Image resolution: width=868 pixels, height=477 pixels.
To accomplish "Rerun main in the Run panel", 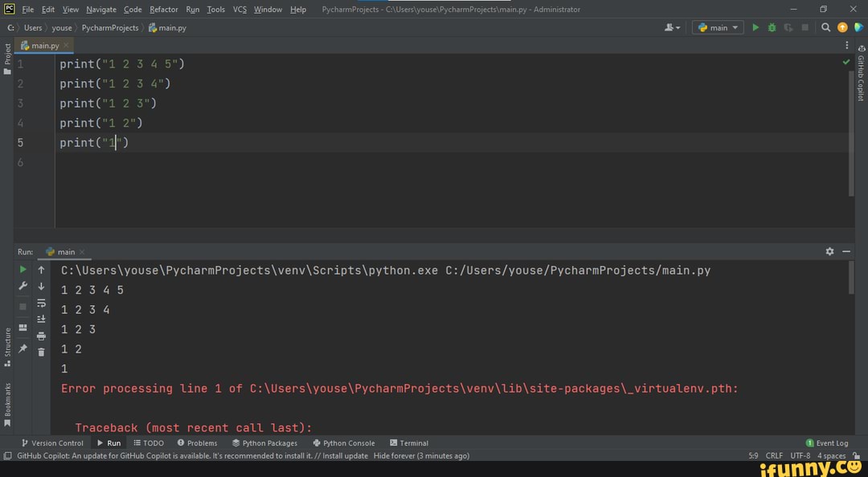I will coord(23,270).
